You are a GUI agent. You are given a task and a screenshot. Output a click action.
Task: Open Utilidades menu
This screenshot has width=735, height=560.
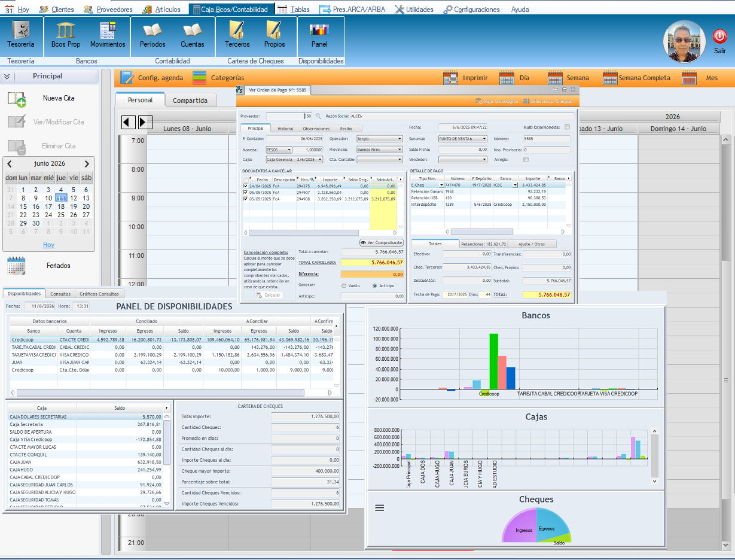click(415, 10)
